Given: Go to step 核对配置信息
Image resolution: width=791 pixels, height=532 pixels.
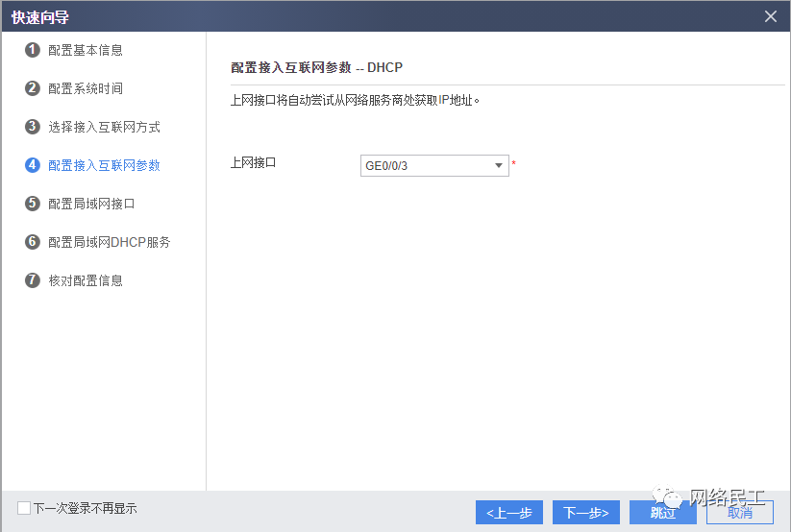Looking at the screenshot, I should click(x=86, y=280).
